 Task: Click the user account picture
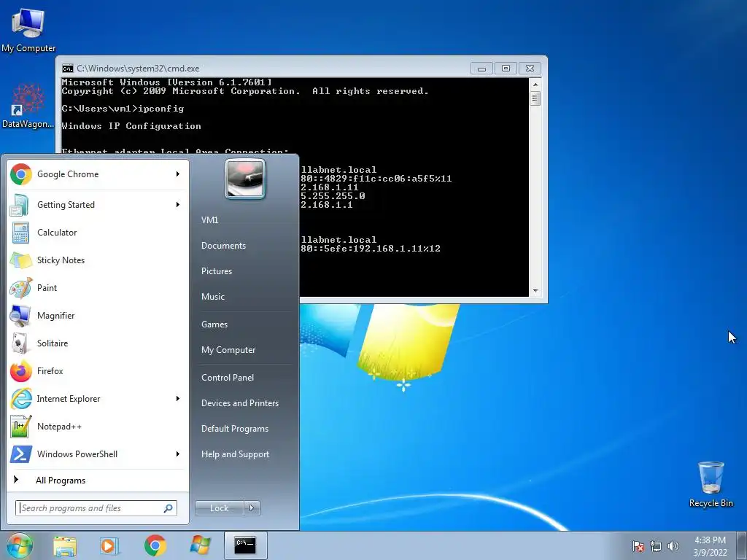[x=245, y=179]
